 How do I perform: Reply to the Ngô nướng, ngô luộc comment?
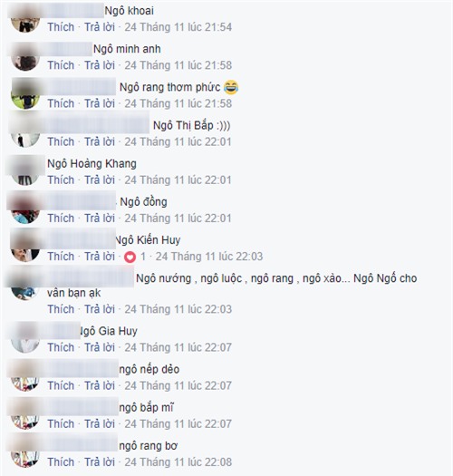pos(100,309)
